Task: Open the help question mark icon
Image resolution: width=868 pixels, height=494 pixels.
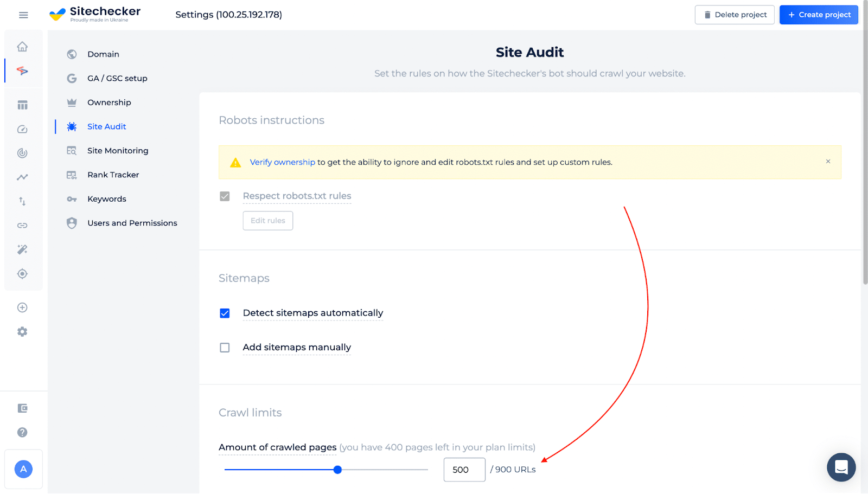Action: click(x=23, y=432)
